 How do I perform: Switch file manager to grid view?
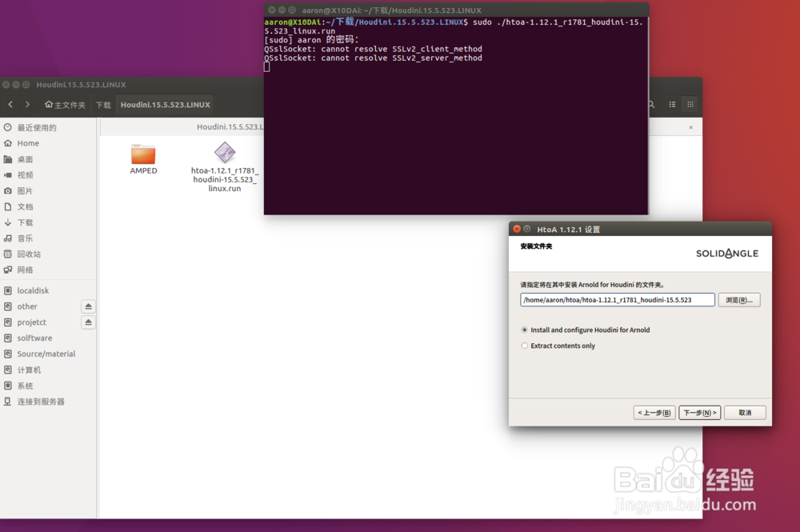pos(690,105)
